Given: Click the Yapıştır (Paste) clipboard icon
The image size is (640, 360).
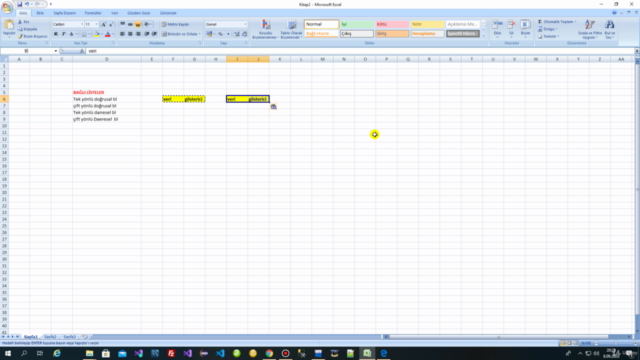Looking at the screenshot, I should pos(9,25).
